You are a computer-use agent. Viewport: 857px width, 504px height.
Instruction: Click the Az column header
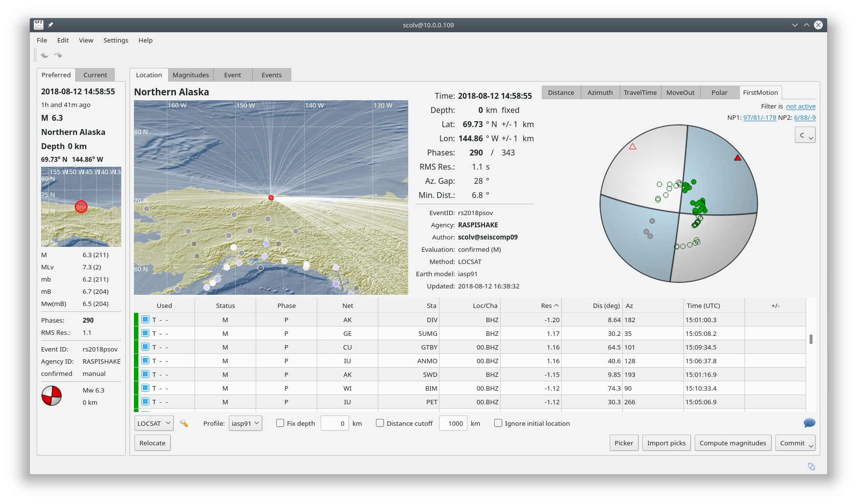[x=653, y=306]
